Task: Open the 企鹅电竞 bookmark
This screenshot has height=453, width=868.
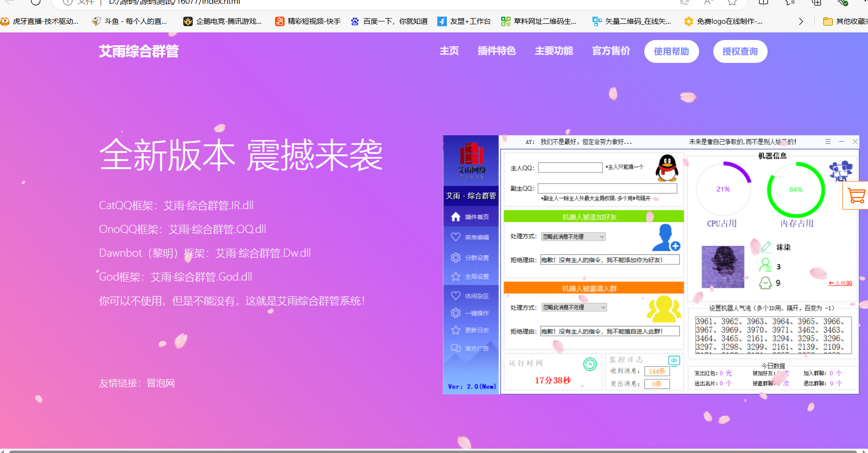Action: tap(222, 21)
